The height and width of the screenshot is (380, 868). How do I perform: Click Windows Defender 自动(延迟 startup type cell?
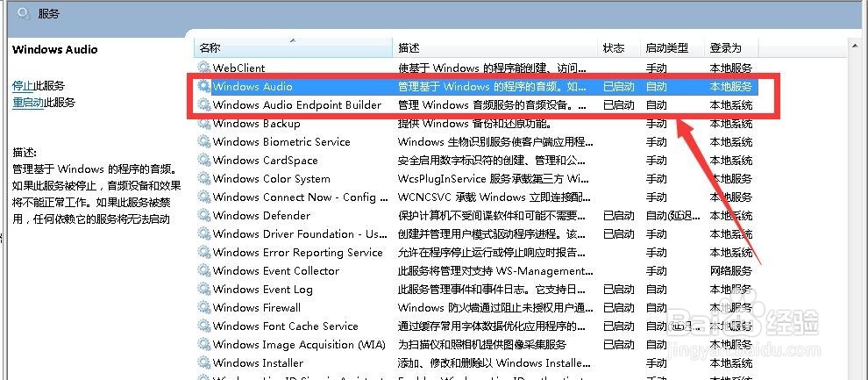[673, 216]
